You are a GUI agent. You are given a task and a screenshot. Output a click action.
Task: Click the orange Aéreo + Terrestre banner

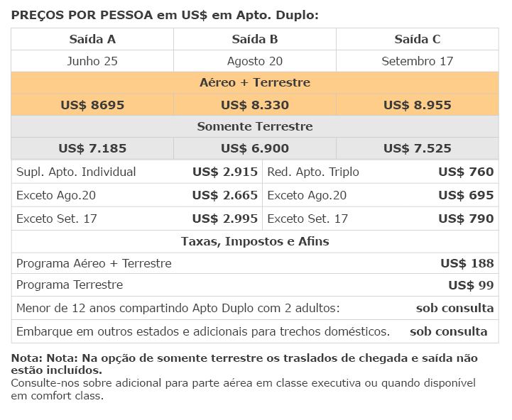tap(255, 82)
